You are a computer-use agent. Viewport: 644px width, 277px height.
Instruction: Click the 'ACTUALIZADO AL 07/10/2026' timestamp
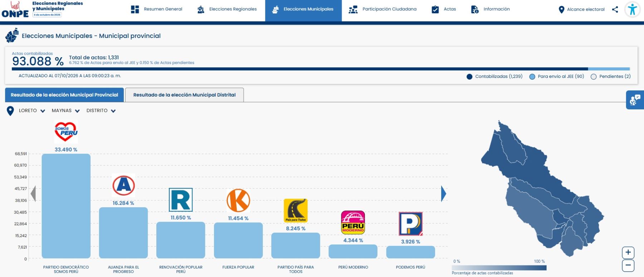70,76
